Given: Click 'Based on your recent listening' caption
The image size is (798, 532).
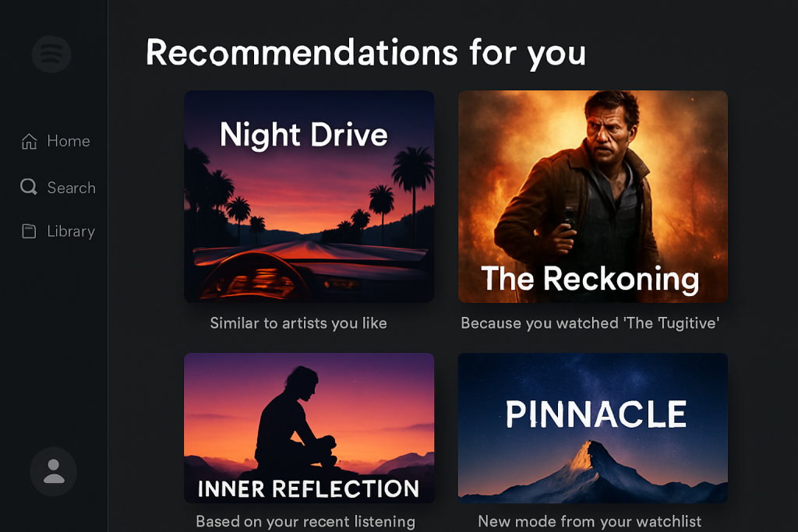Looking at the screenshot, I should point(305,522).
